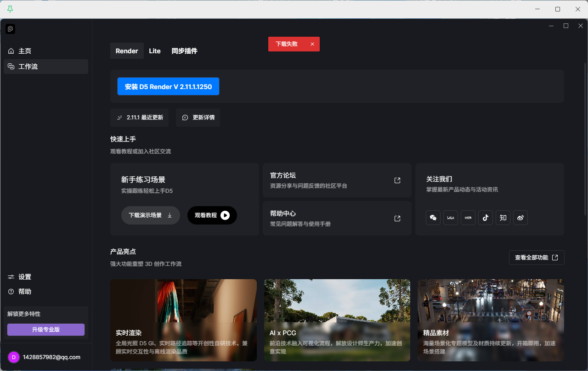Viewport: 588px width, 371px height.
Task: Switch to the 同步插件 tab
Action: [x=184, y=51]
